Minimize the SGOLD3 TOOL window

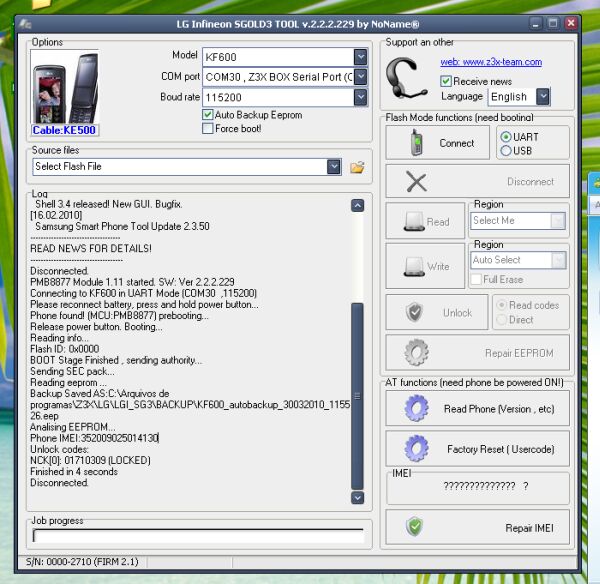click(x=535, y=24)
